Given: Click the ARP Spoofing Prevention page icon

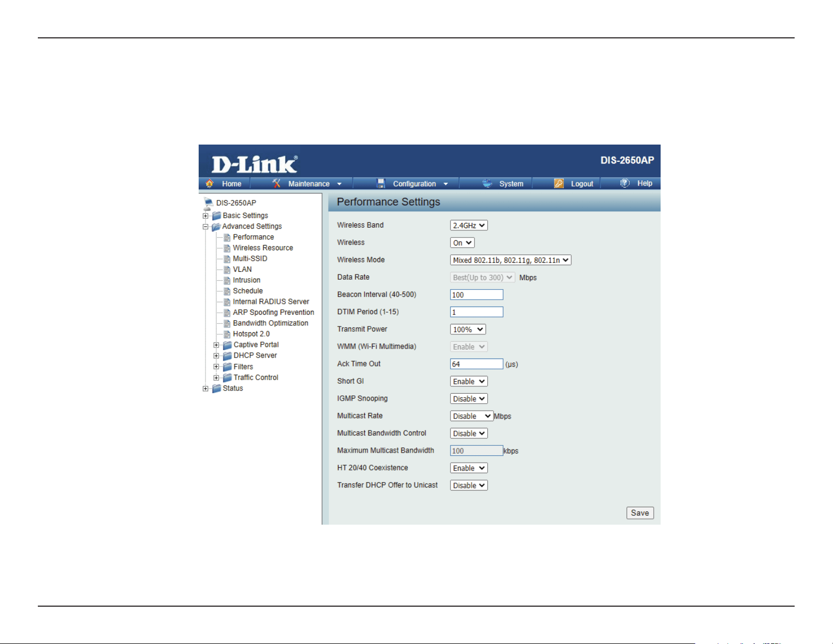Looking at the screenshot, I should (227, 313).
